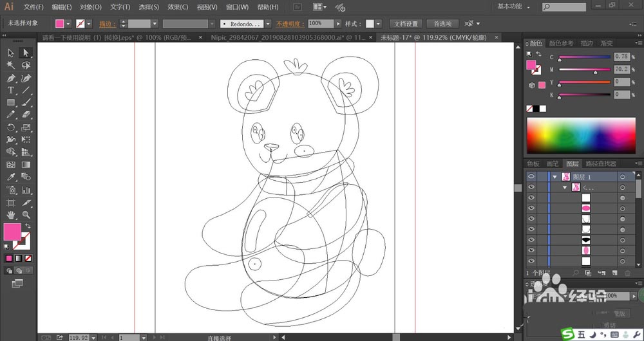Select the Type tool
Viewport: 644px width, 341px height.
pyautogui.click(x=11, y=90)
